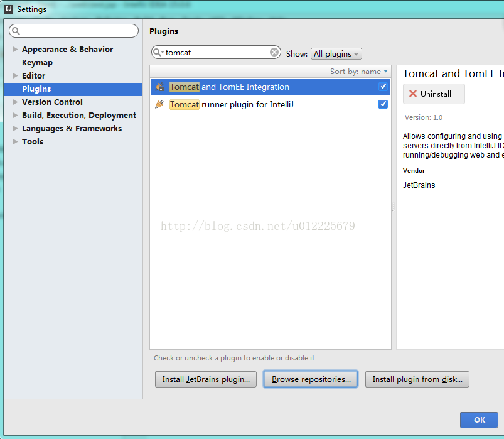Select Plugins in settings tree
504x439 pixels.
36,89
